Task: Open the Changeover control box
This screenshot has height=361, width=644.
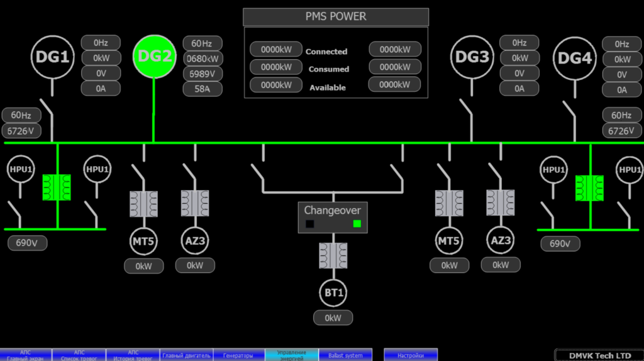Action: (333, 211)
